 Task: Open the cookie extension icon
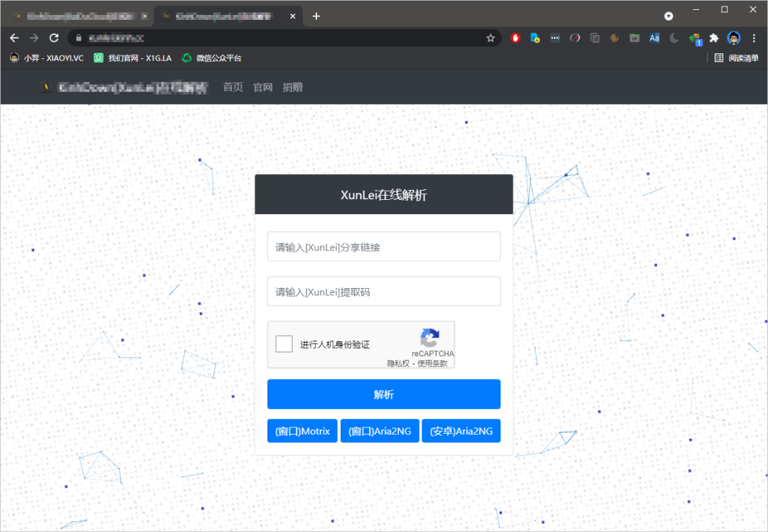[x=614, y=38]
